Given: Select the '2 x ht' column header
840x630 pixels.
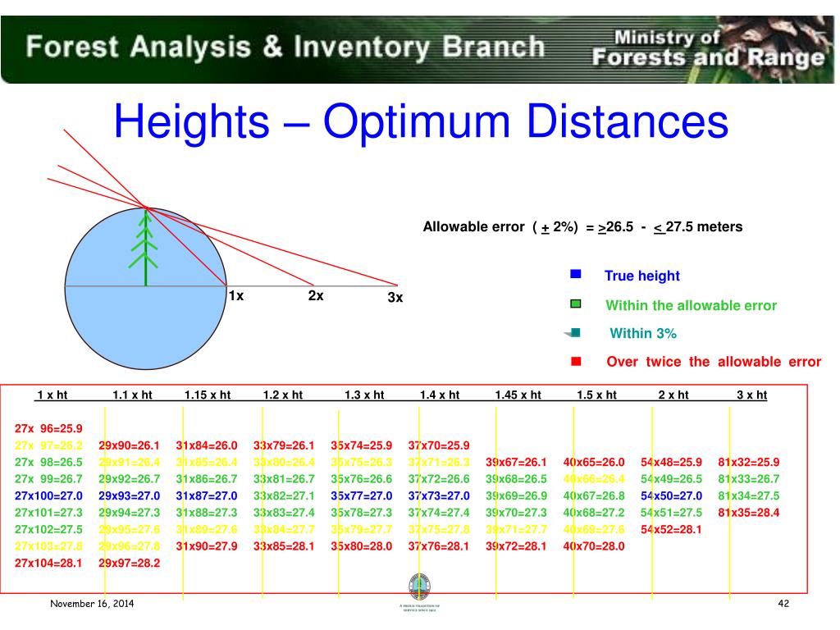Looking at the screenshot, I should click(673, 395).
